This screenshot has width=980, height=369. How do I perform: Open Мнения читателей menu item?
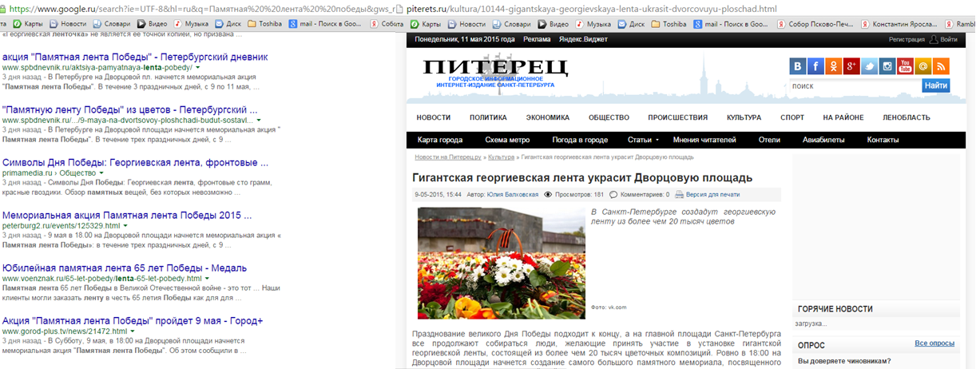tap(704, 140)
